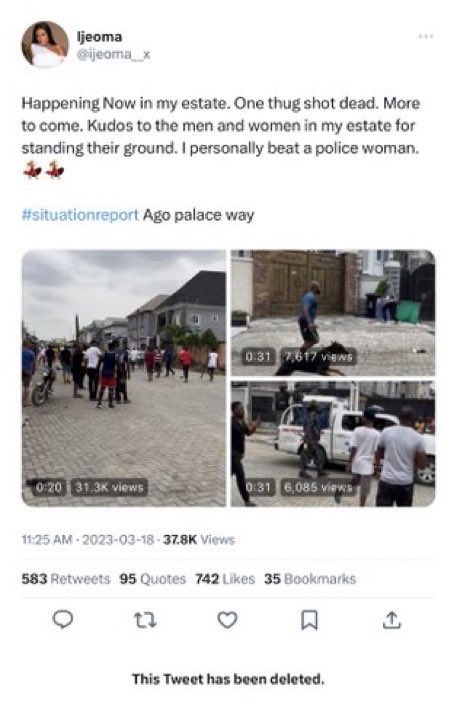
Task: Open the share upload icon
Action: point(391,620)
